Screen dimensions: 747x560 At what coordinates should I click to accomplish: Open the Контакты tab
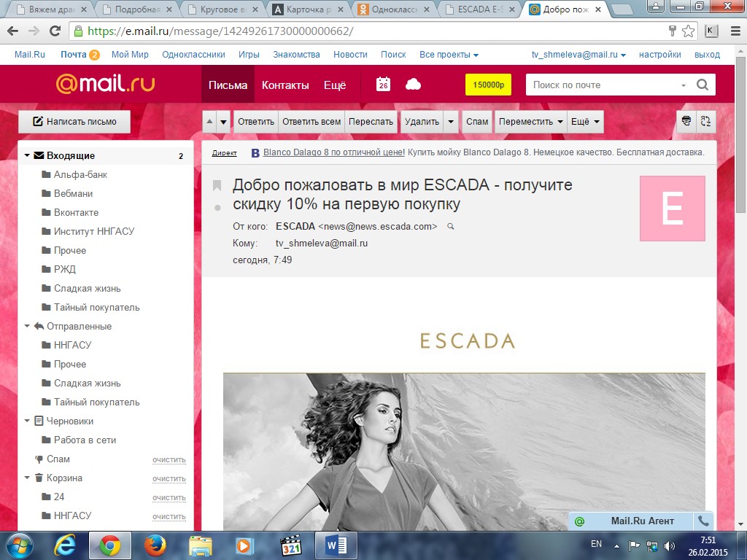click(285, 85)
